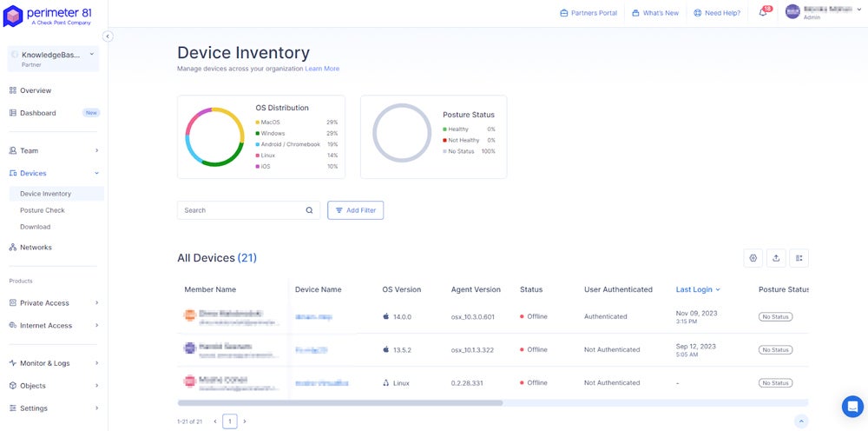868x431 pixels.
Task: Open the chat support widget
Action: [852, 407]
